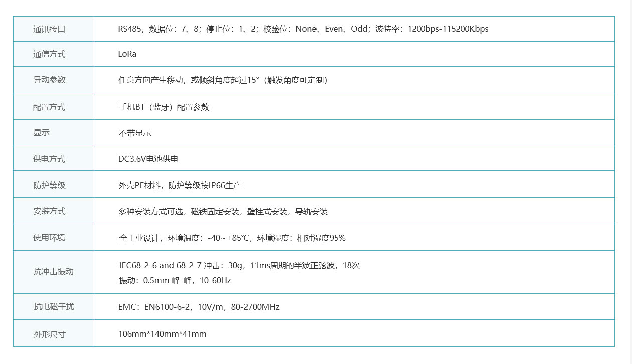Click the 安装方式 installation options description
Image resolution: width=632 pixels, height=364 pixels.
223,212
